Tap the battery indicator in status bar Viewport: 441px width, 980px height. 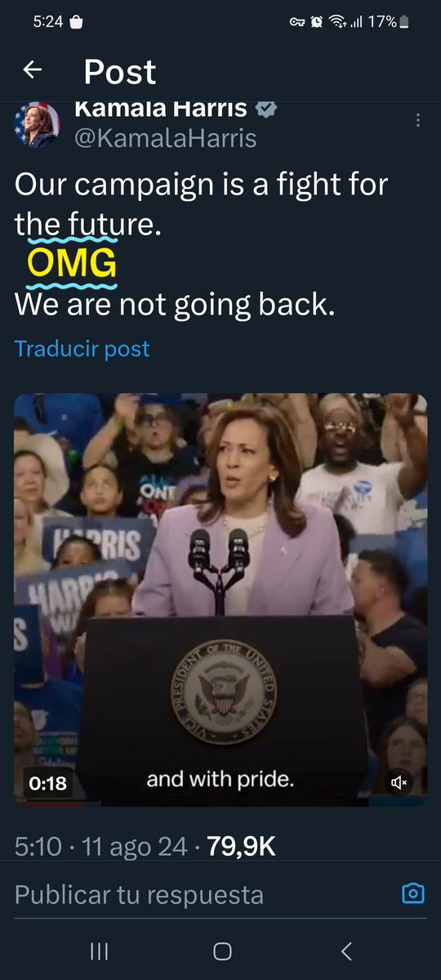pyautogui.click(x=404, y=22)
